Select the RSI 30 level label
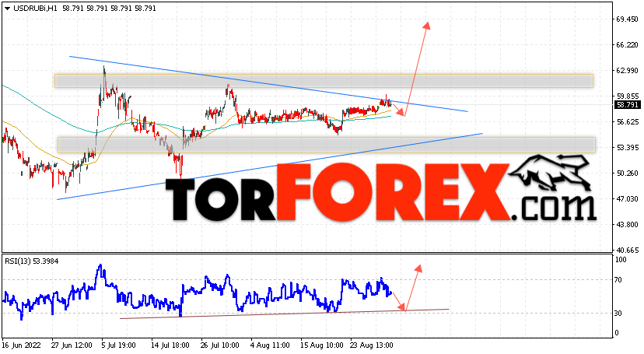This screenshot has width=644, height=354. 618,314
